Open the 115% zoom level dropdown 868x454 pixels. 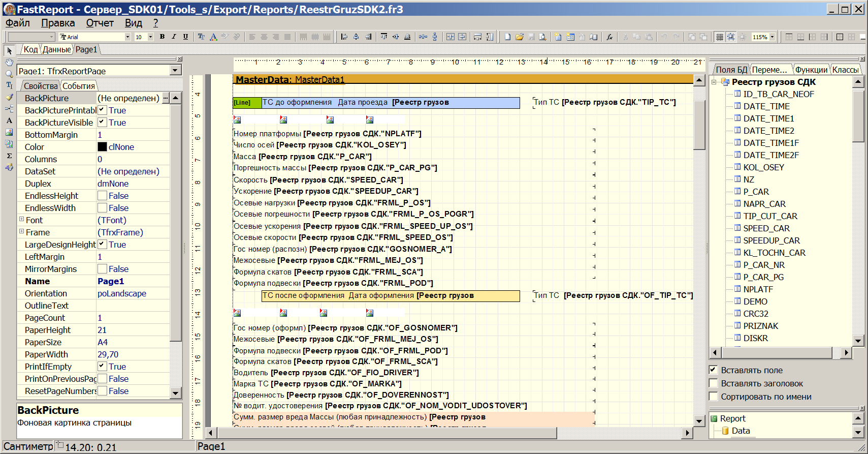[x=772, y=37]
